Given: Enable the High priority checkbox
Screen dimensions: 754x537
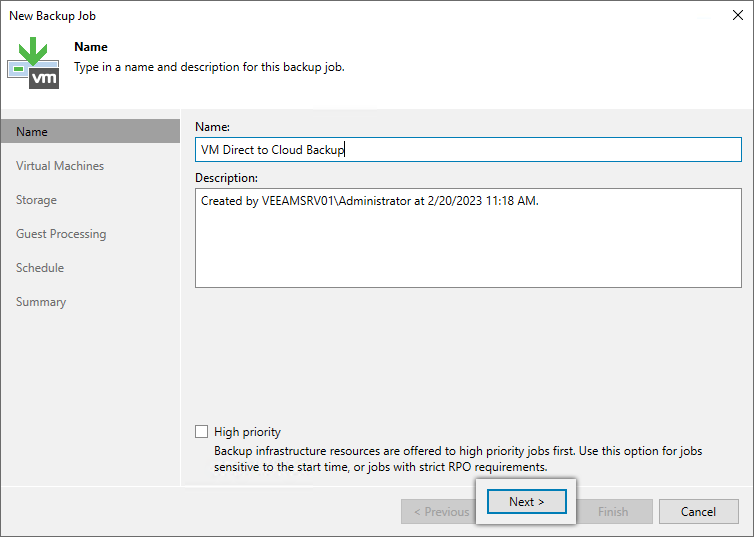Looking at the screenshot, I should tap(201, 431).
